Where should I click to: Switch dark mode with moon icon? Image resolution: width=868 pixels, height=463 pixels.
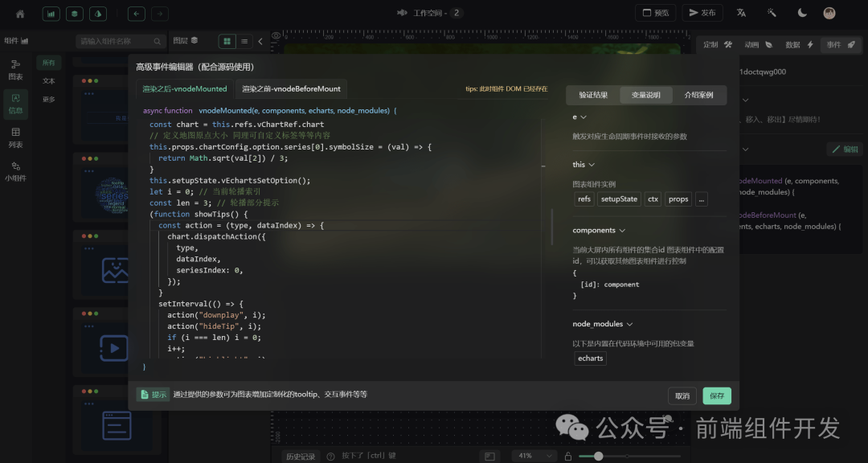click(x=802, y=14)
